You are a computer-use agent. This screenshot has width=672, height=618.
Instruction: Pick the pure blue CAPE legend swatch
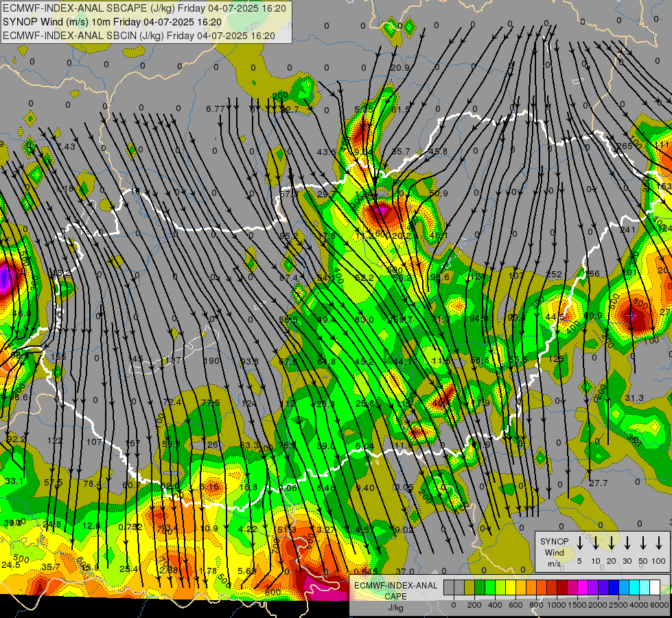click(x=613, y=587)
